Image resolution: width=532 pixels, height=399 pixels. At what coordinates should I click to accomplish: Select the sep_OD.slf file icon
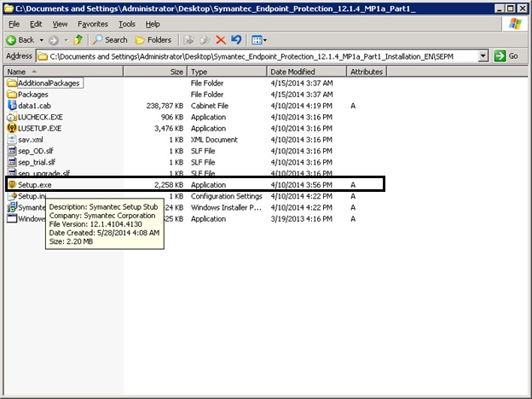point(12,151)
